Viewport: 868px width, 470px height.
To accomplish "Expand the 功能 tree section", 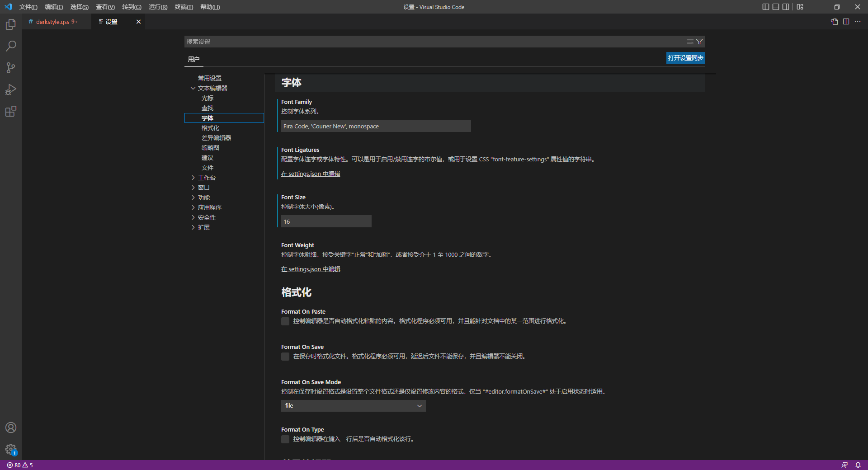I will (193, 197).
